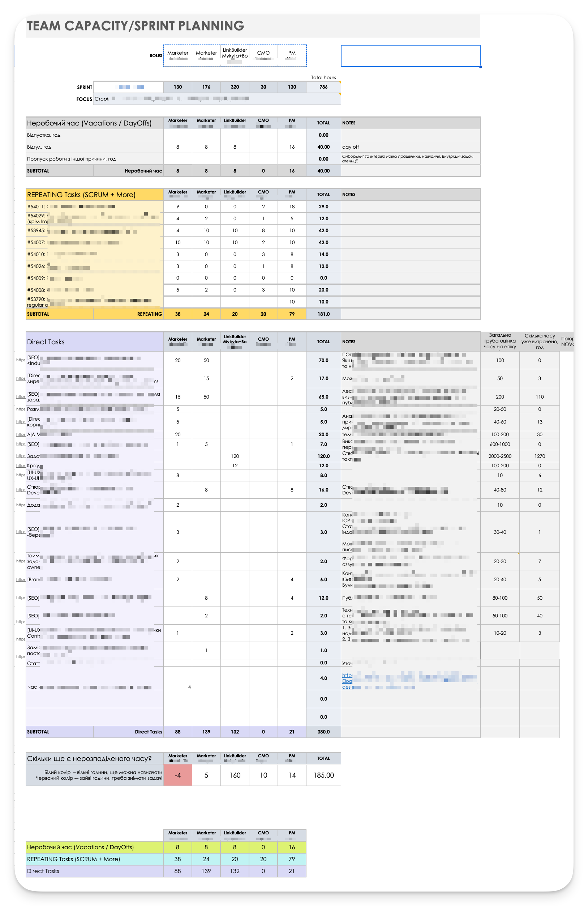Click the Direct Tasks total 70.0
The width and height of the screenshot is (588, 906).
(323, 360)
